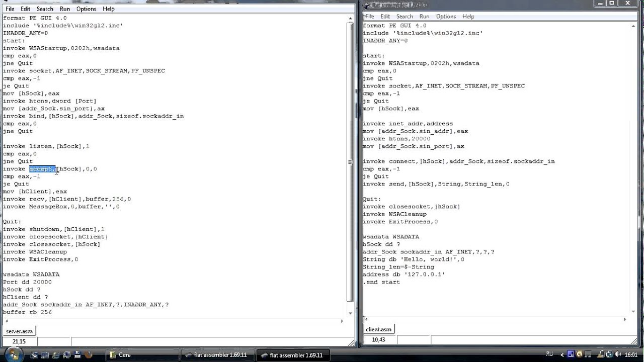Click client window horizontal scroll left arrow
This screenshot has height=362, width=644.
pos(366,319)
